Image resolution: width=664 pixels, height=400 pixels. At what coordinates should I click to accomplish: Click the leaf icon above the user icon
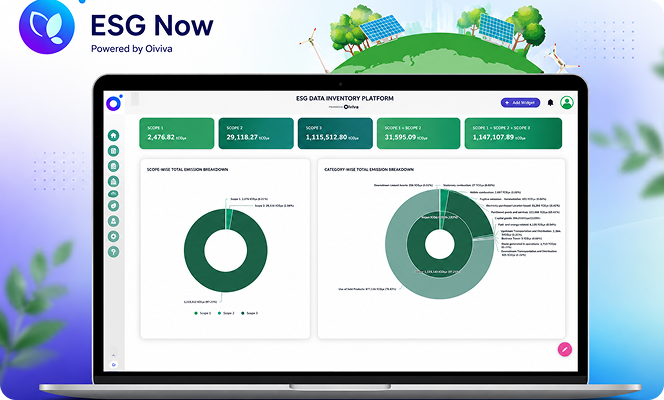tap(113, 206)
